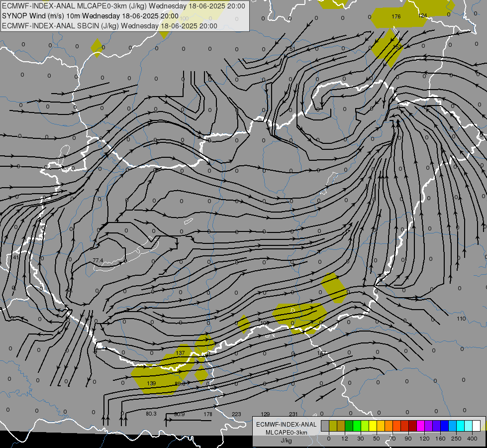Screen dimensions: 487x448
Task: Click the dark red legend swatch
Action: [413, 426]
